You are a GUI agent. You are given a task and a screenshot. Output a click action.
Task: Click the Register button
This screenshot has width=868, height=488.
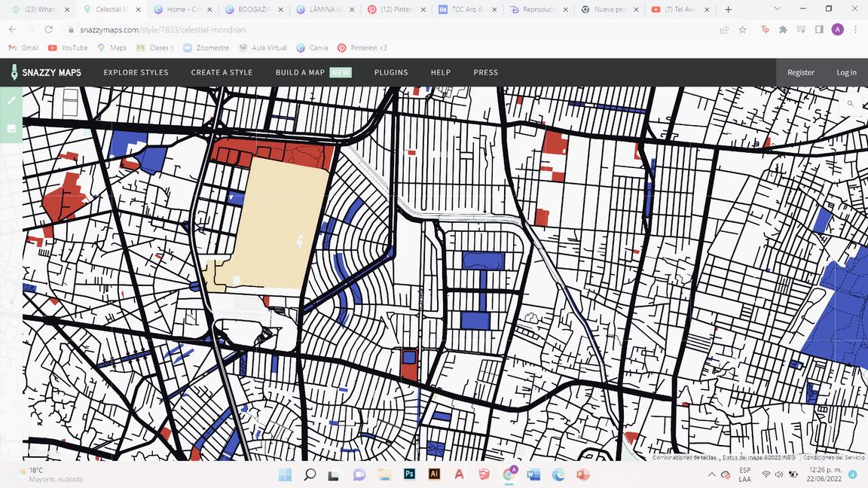pos(800,72)
